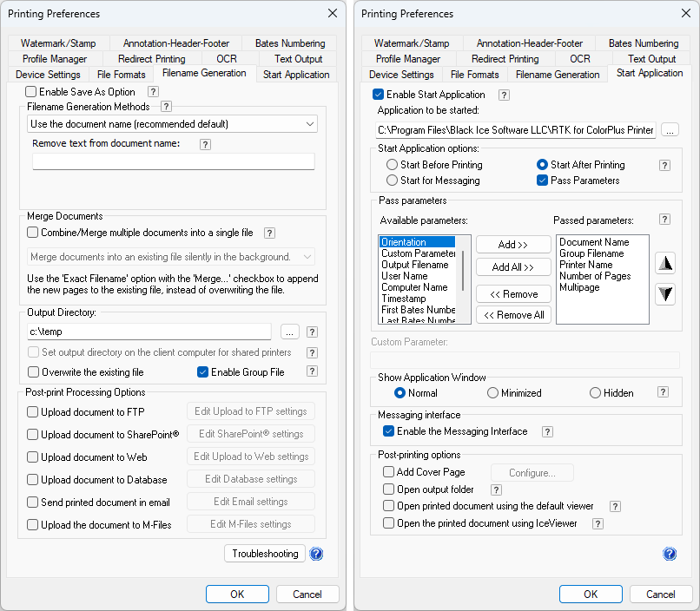Click the Troubleshooting button
700x611 pixels.
(265, 554)
